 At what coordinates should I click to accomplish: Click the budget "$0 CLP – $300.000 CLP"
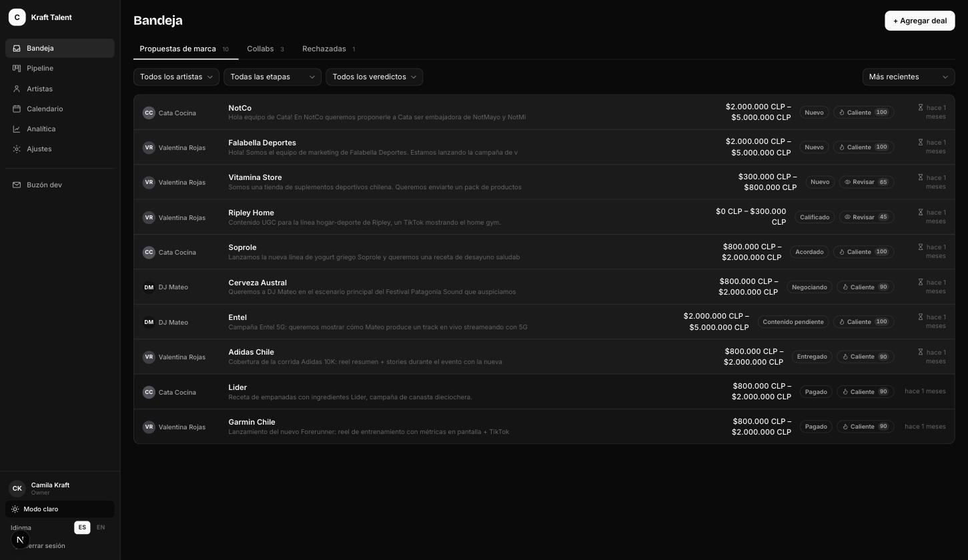coord(751,217)
